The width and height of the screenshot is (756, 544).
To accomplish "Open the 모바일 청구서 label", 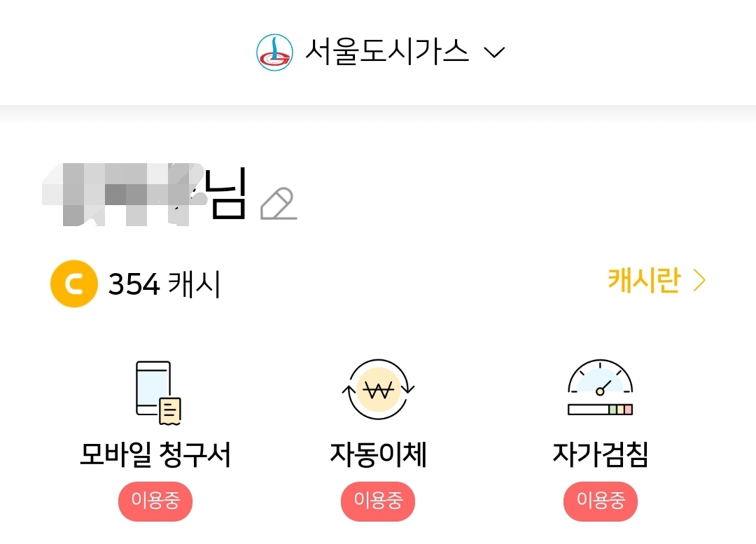I will 155,455.
